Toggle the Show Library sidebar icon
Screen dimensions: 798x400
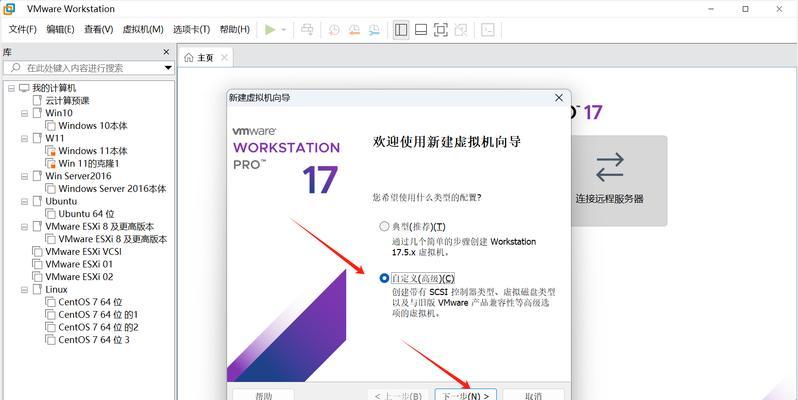pyautogui.click(x=401, y=30)
